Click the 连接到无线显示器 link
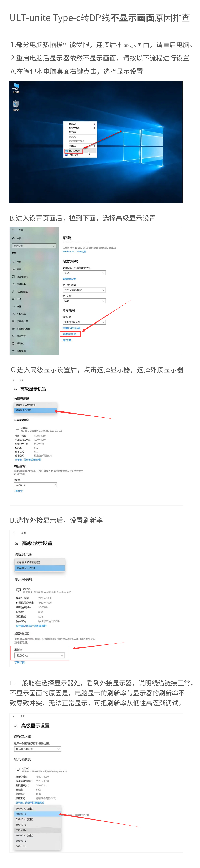The height and width of the screenshot is (868, 200). pyautogui.click(x=71, y=328)
